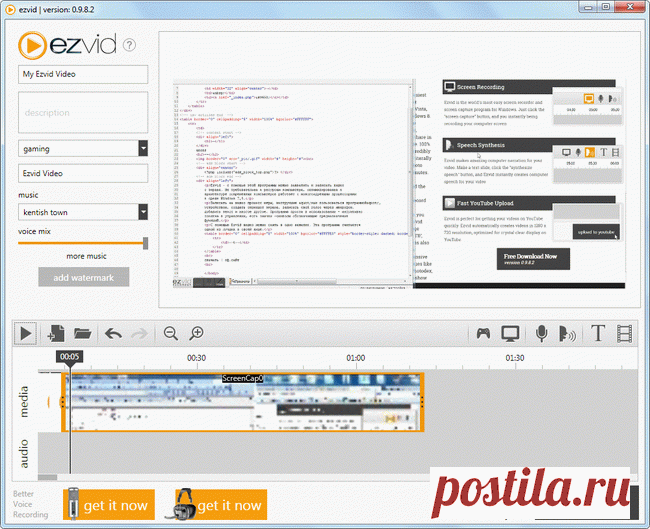This screenshot has height=529, width=650.
Task: Maximize the ezvid window
Action: (606, 7)
